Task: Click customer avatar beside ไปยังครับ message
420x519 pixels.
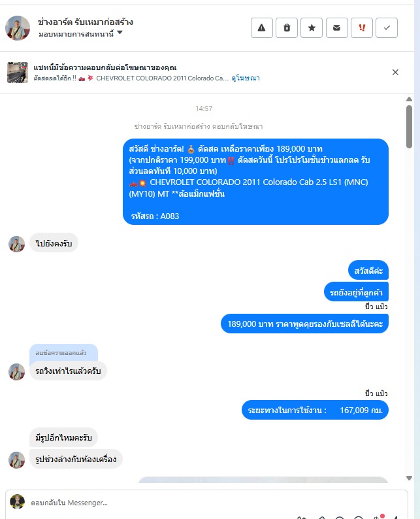Action: click(16, 244)
